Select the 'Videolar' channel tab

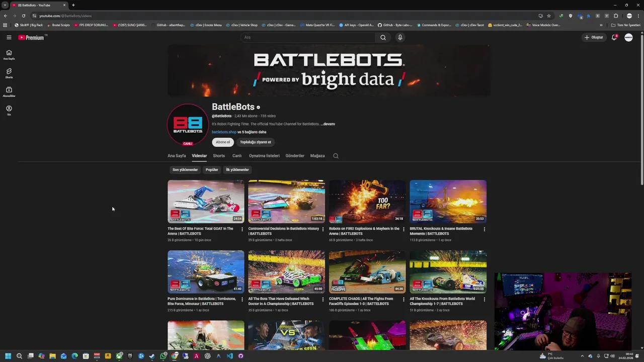point(199,156)
